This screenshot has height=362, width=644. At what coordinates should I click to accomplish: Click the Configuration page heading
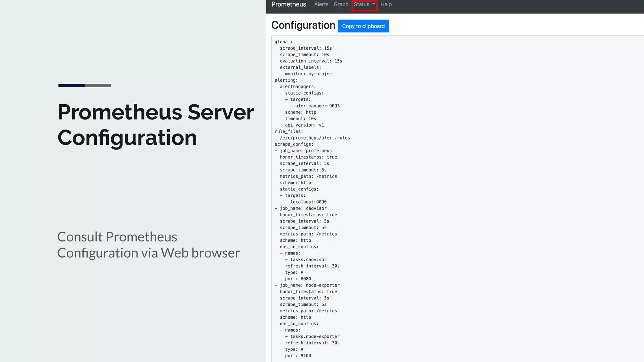[x=303, y=25]
